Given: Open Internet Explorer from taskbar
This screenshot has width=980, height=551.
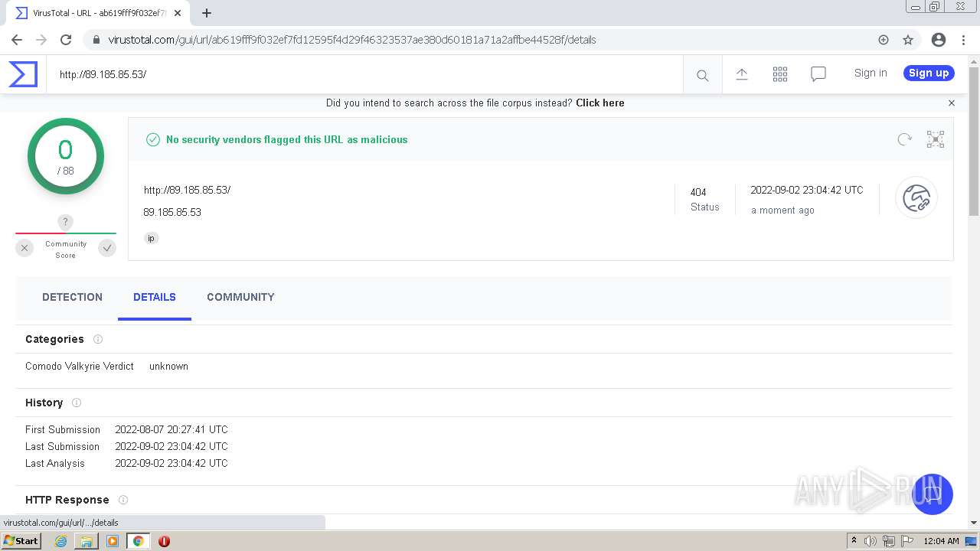Looking at the screenshot, I should pos(60,541).
